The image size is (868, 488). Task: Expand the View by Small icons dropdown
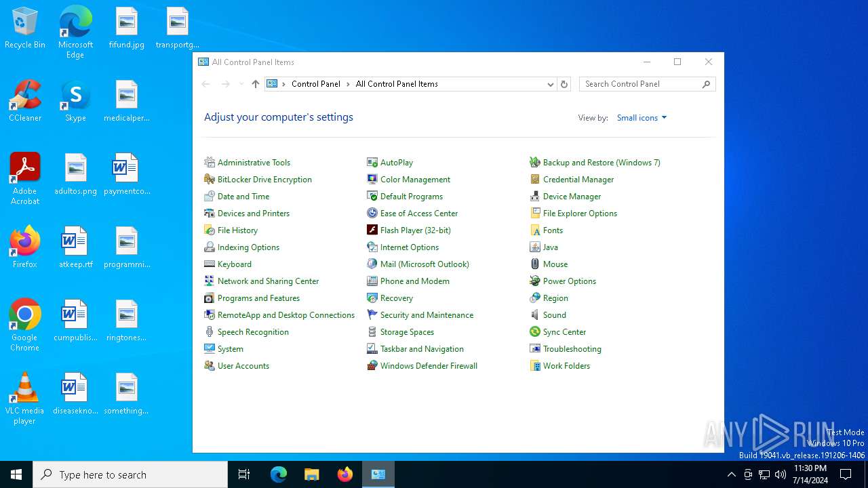[642, 118]
